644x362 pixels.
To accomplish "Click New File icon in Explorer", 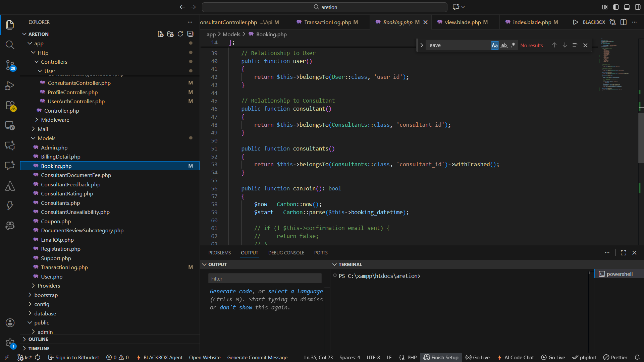I will (x=161, y=34).
